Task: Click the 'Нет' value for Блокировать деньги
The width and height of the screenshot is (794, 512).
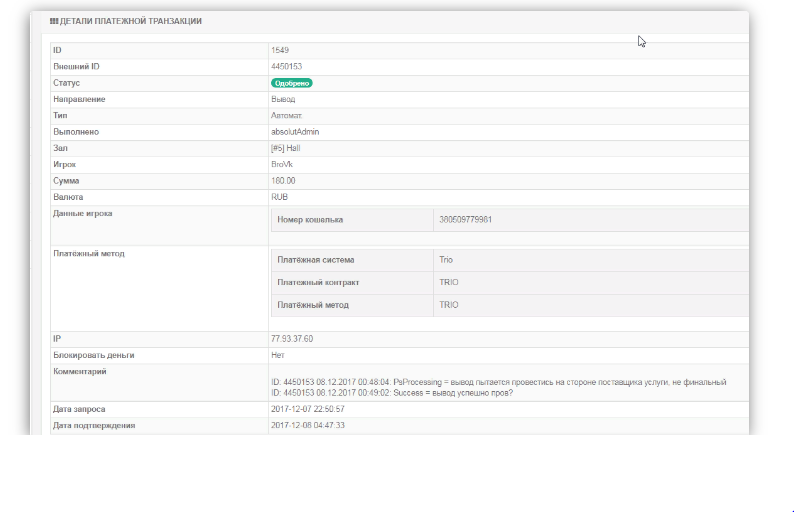Action: tap(278, 355)
